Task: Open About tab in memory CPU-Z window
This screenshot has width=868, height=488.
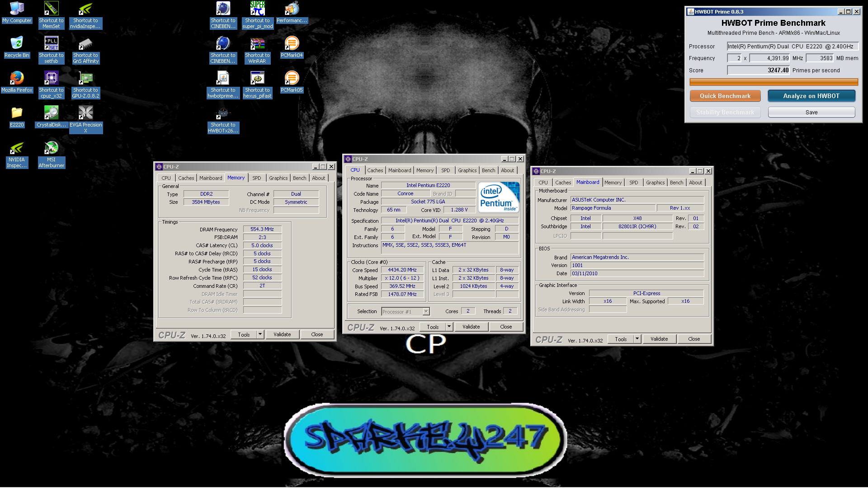Action: point(318,178)
